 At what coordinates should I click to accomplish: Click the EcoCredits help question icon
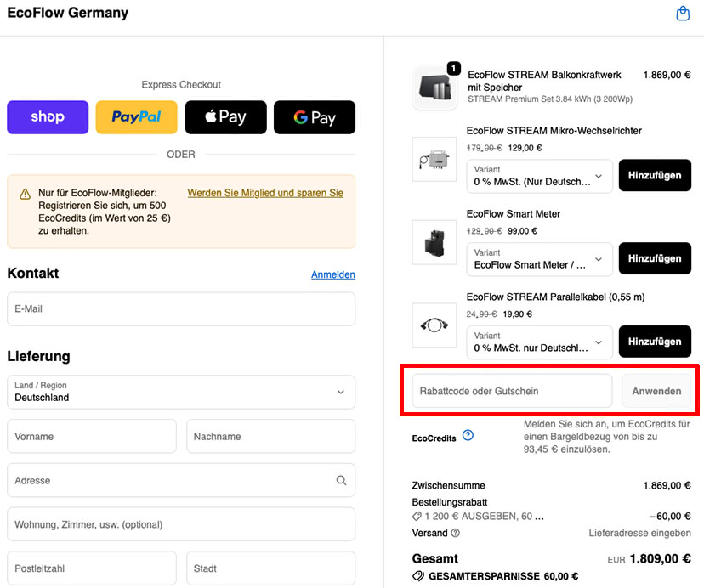click(468, 435)
